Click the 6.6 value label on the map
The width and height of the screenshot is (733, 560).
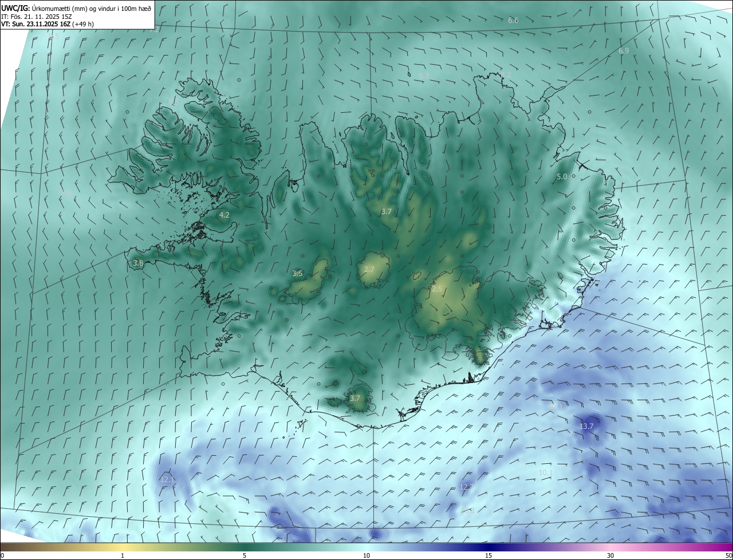click(513, 21)
